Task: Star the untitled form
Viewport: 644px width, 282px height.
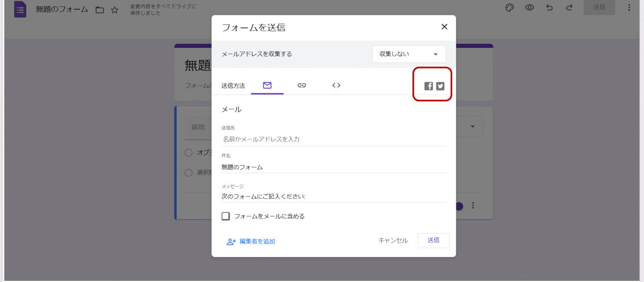Action: pos(114,10)
